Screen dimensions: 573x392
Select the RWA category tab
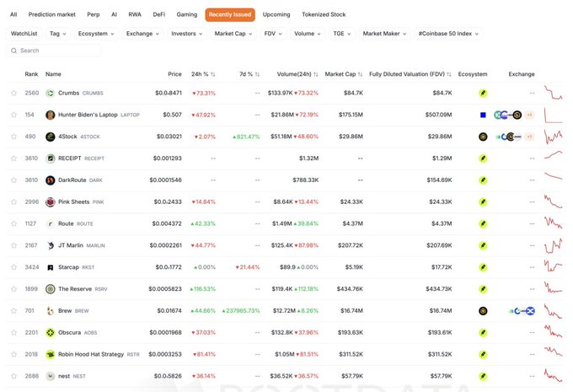[x=135, y=14]
